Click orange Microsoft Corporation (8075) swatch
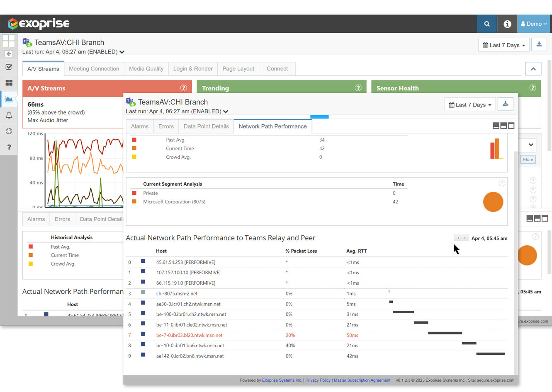This screenshot has height=392, width=552. [134, 202]
